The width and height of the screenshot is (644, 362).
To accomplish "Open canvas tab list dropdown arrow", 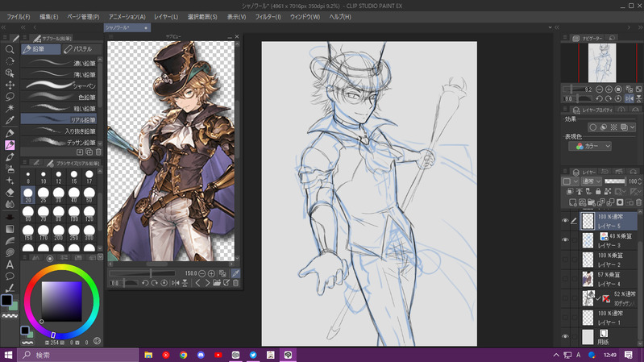I will pyautogui.click(x=550, y=27).
